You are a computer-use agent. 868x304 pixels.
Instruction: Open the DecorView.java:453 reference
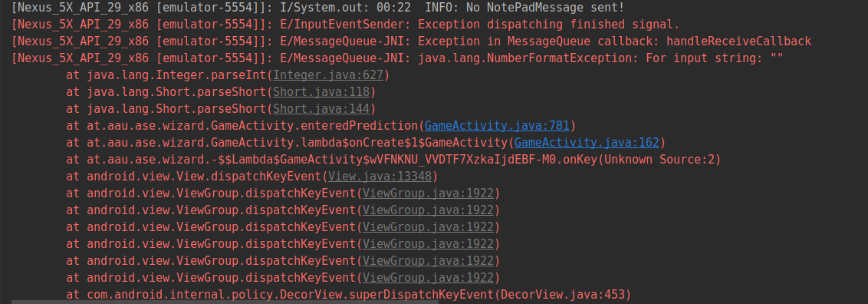(x=562, y=294)
